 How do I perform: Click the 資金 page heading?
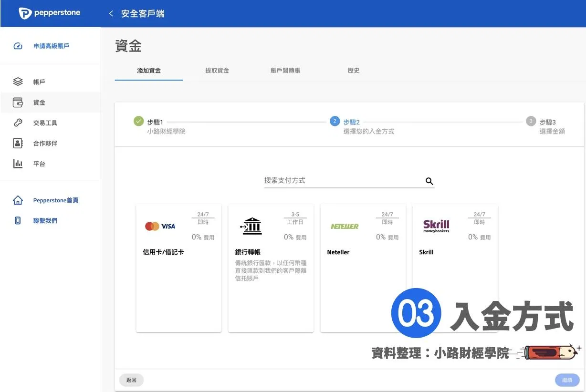[128, 46]
